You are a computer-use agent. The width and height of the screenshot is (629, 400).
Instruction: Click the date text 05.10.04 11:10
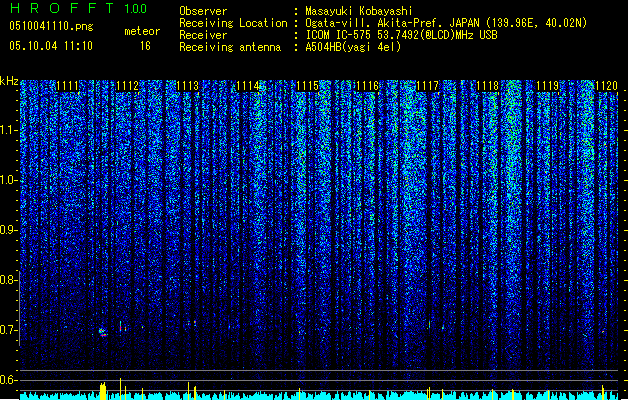point(51,46)
